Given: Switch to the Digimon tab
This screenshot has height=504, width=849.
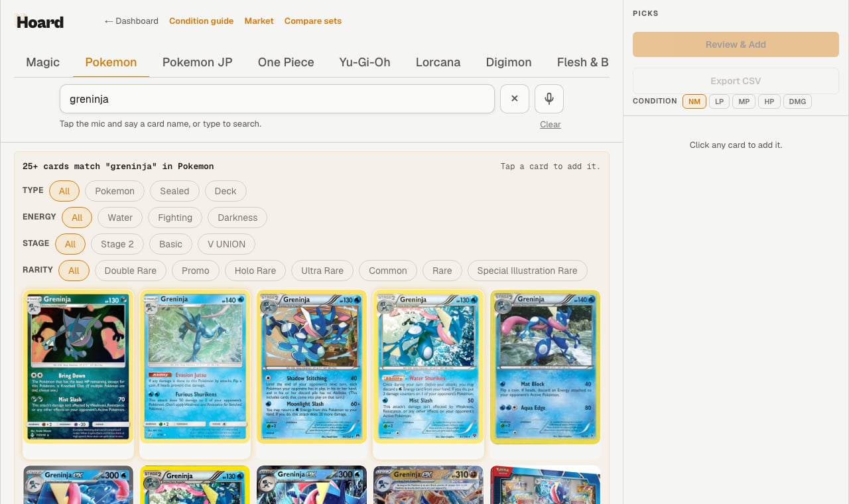Looking at the screenshot, I should pyautogui.click(x=509, y=62).
